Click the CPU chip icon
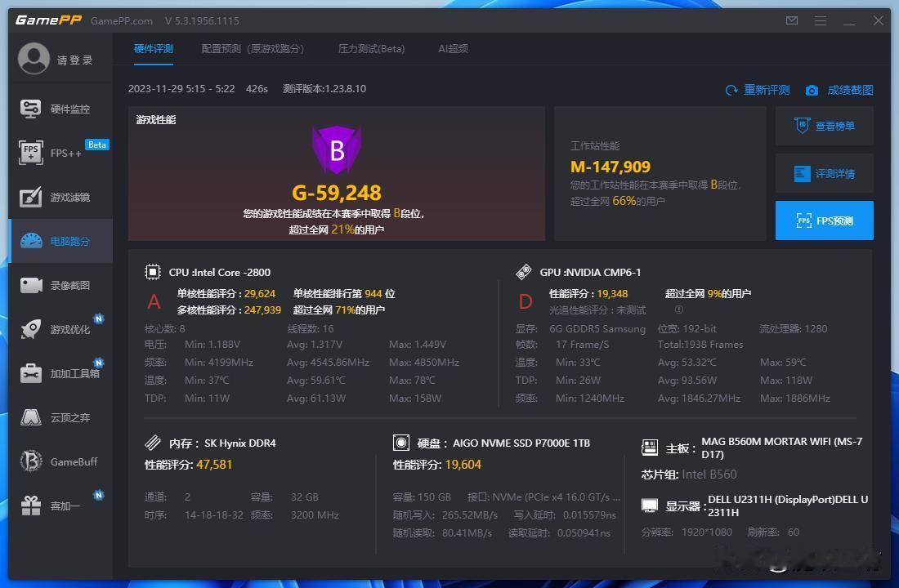Viewport: 899px width, 588px height. click(153, 272)
